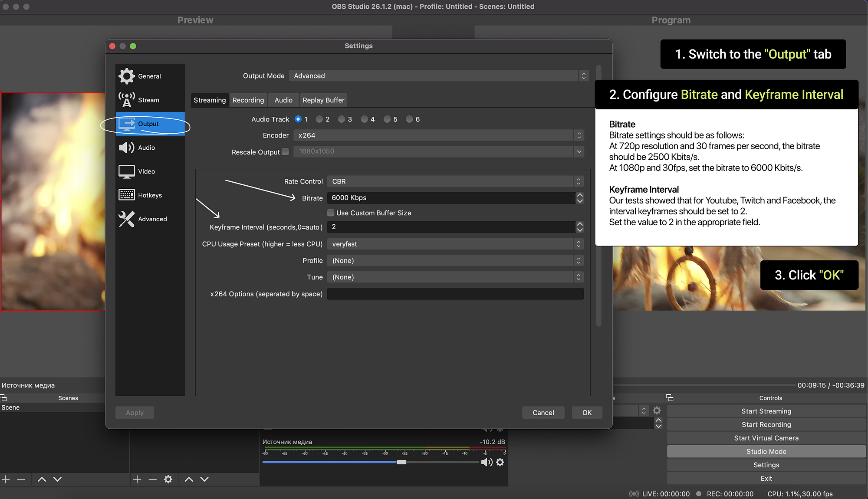
Task: Mute the Источник медиа audio mixer source
Action: click(x=487, y=462)
